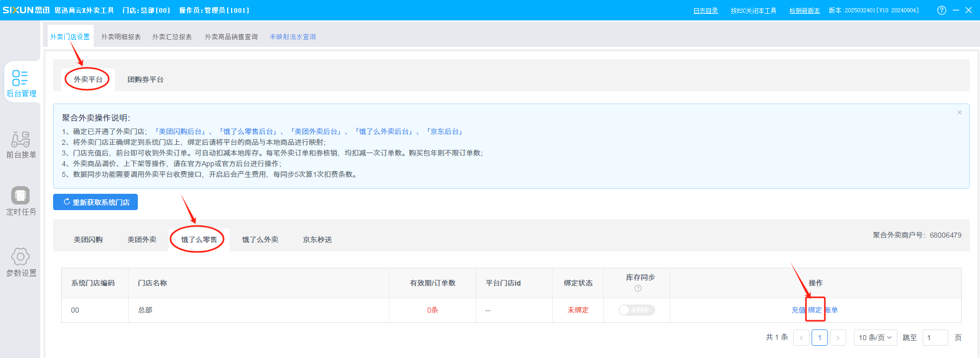The height and width of the screenshot is (358, 980).
Task: Open the 京东后台 link
Action: pyautogui.click(x=445, y=132)
